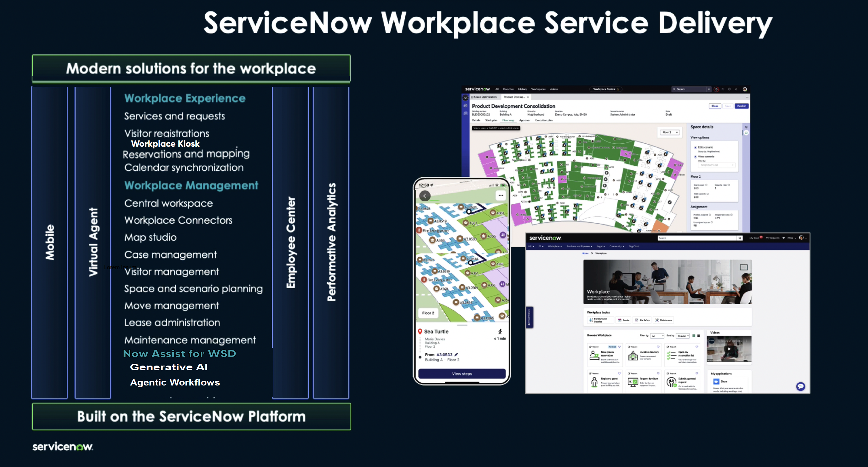
Task: Open the three-dots menu on the mobile map
Action: (x=501, y=196)
